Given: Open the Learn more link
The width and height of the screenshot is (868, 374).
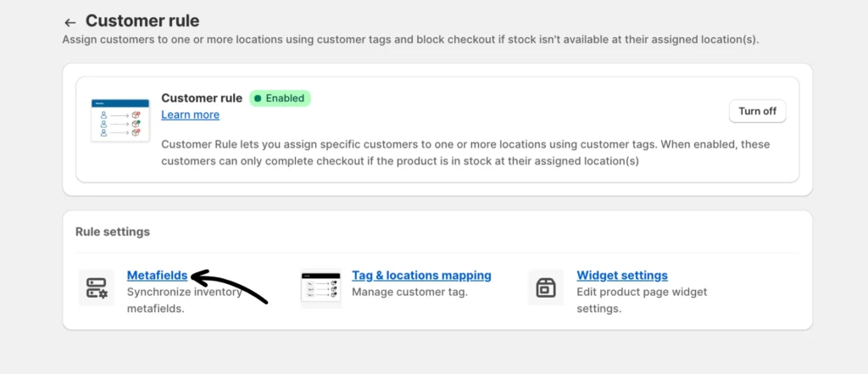Looking at the screenshot, I should 190,114.
